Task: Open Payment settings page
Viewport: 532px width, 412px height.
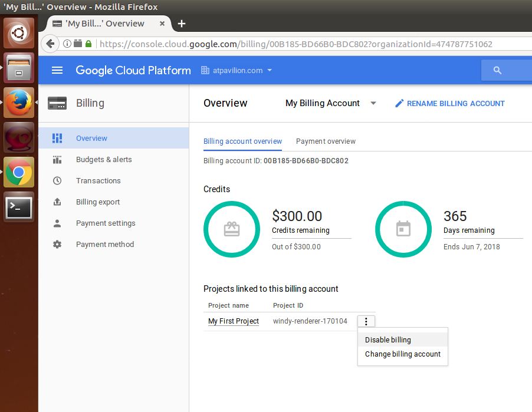Action: click(114, 223)
